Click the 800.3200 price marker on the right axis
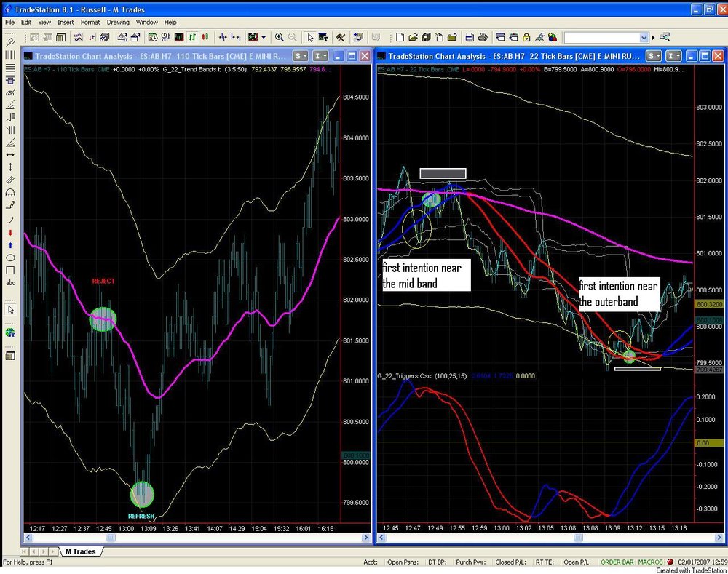This screenshot has width=728, height=574. (709, 304)
